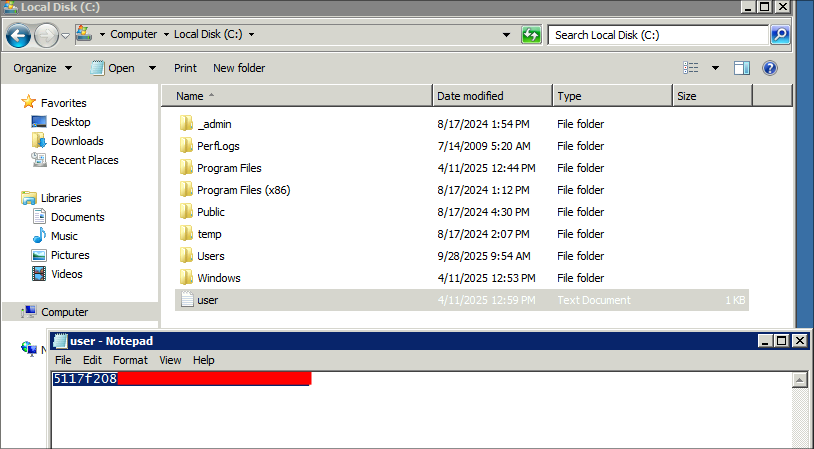814x449 pixels.
Task: Select the Music library icon
Action: coord(40,236)
